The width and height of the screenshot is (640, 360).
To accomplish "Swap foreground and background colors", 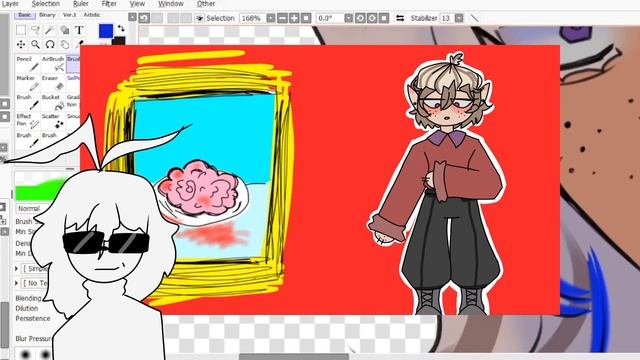I will (121, 29).
